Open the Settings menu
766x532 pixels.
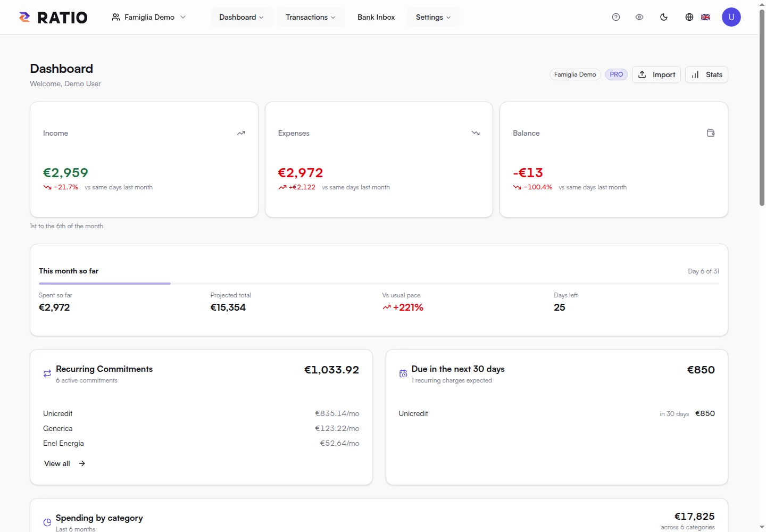point(434,17)
